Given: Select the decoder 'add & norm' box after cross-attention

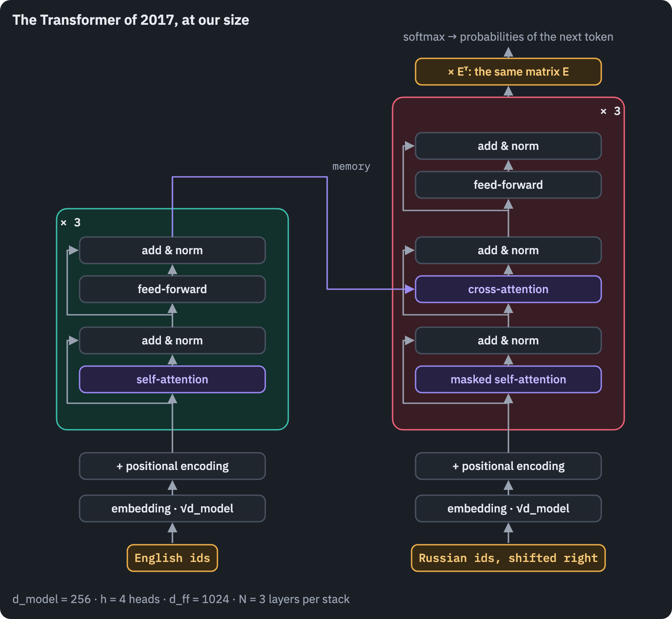Looking at the screenshot, I should click(x=508, y=250).
